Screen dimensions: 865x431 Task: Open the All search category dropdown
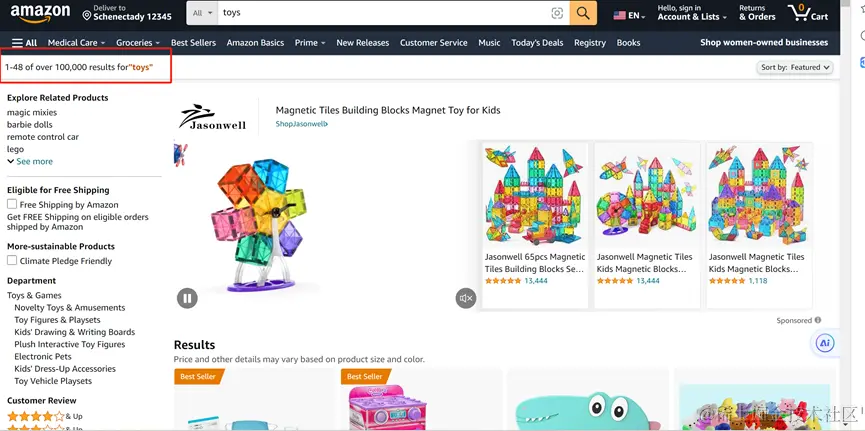pos(201,13)
